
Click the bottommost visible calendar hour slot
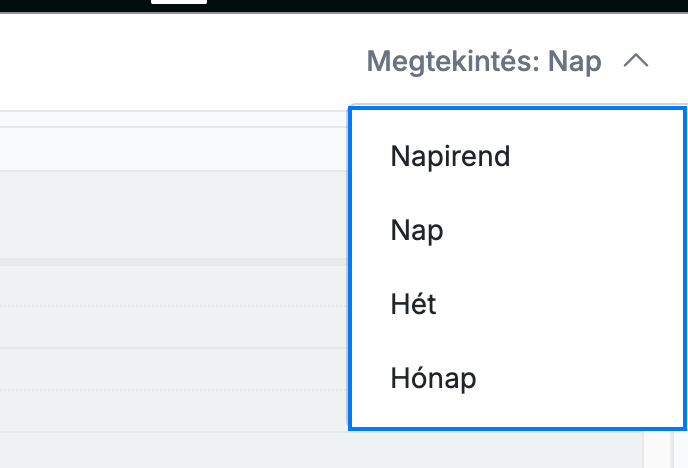pos(322,450)
